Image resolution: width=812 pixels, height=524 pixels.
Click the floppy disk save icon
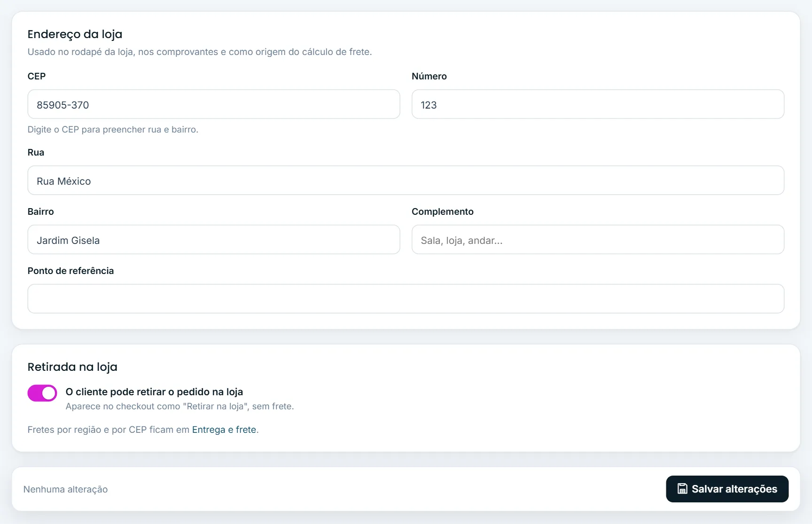click(682, 489)
